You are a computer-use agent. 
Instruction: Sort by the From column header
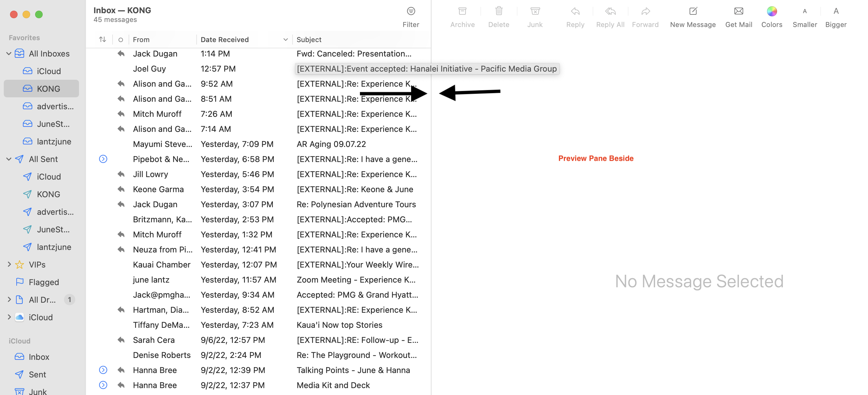coord(141,40)
